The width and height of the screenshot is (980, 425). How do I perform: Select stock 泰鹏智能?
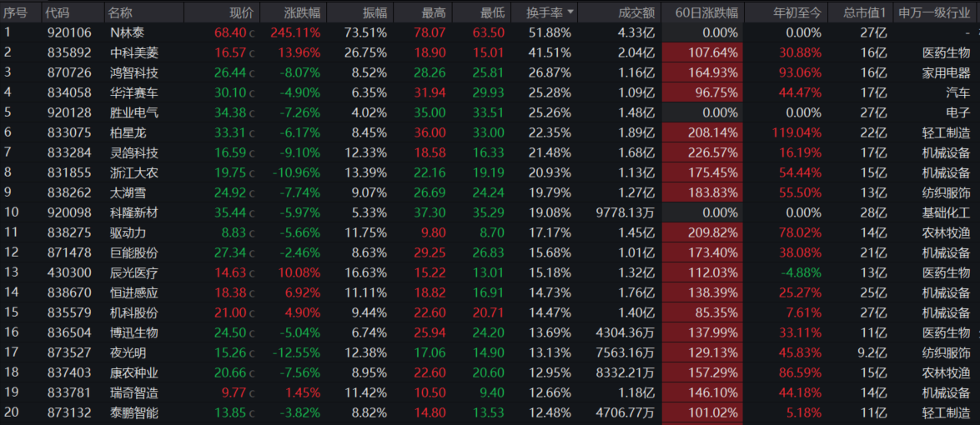pyautogui.click(x=133, y=412)
